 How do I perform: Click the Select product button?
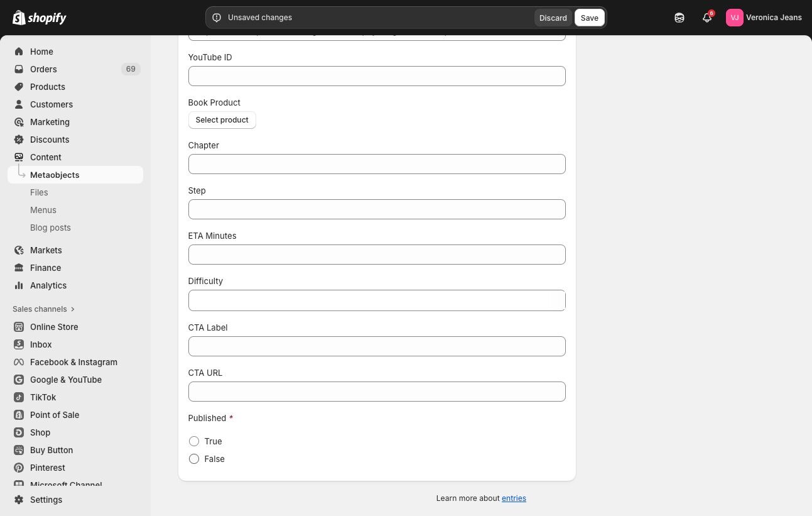(x=222, y=120)
